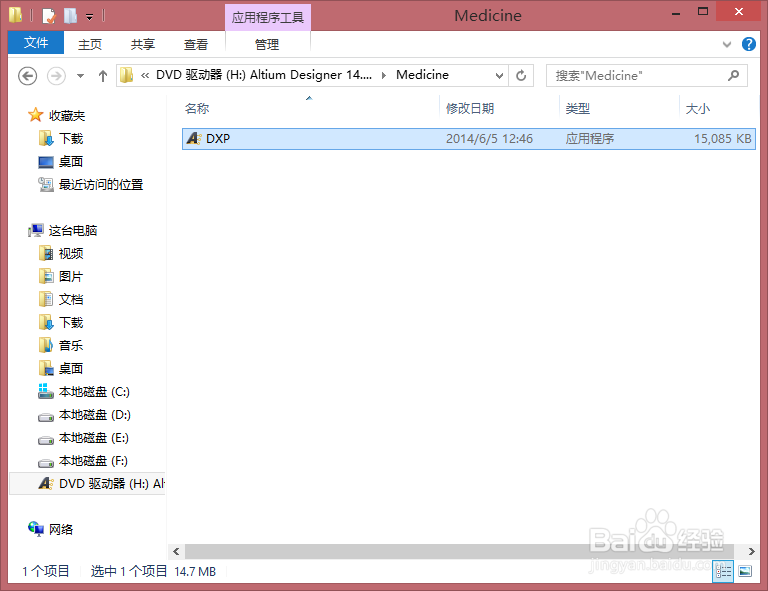Click the 网络 globe icon
Screen dimensions: 768x591
36,529
